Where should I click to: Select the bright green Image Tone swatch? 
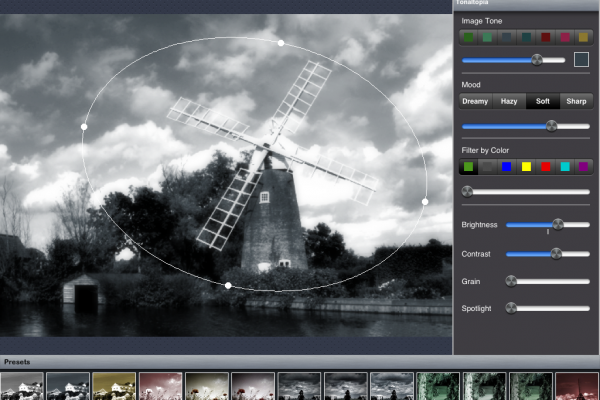(468, 37)
